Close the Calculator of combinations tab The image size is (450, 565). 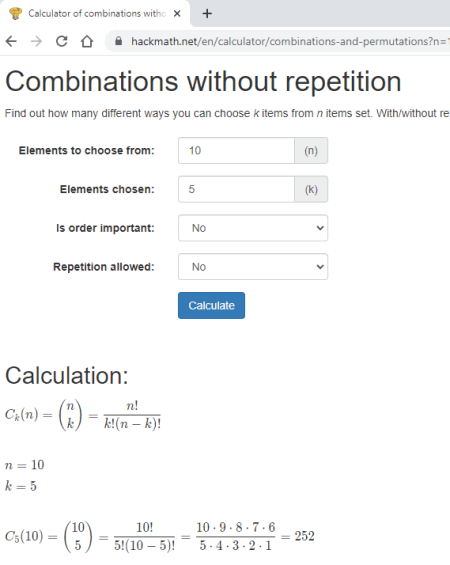tap(177, 14)
